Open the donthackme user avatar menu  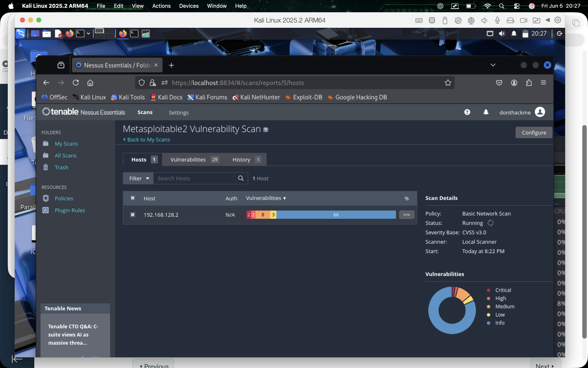540,112
